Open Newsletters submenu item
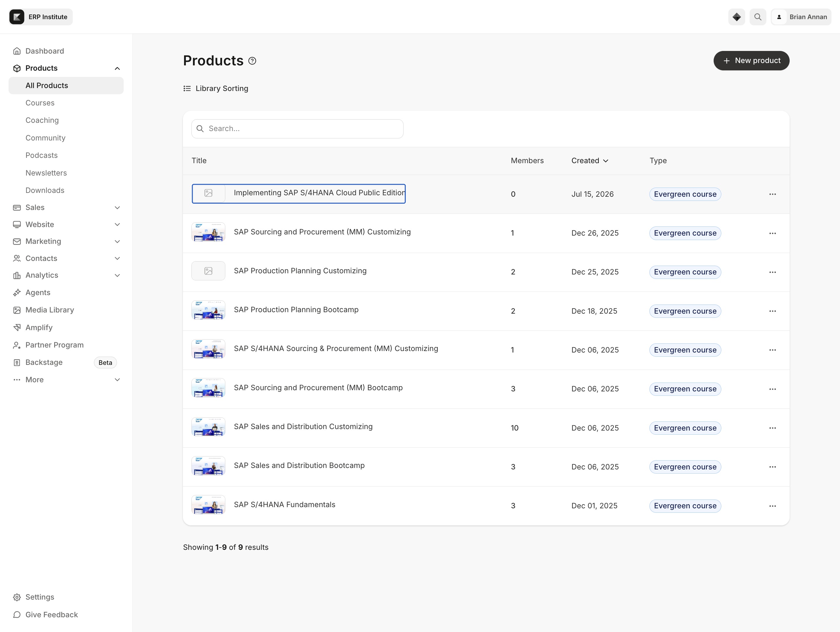This screenshot has width=840, height=632. [46, 173]
